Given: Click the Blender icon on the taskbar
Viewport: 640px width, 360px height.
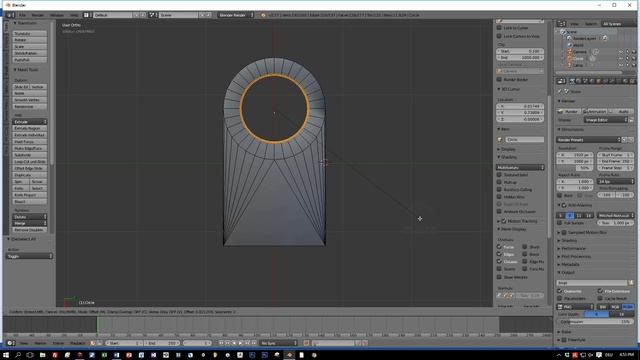Looking at the screenshot, I should [289, 355].
